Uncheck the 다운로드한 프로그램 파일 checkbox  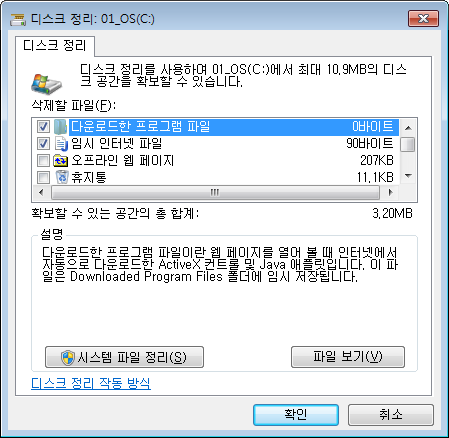point(43,127)
